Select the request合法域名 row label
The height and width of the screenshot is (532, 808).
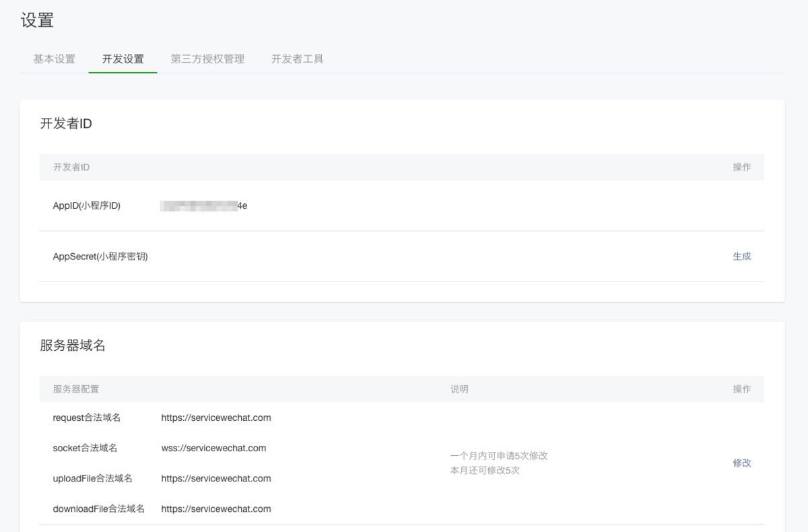coord(86,418)
